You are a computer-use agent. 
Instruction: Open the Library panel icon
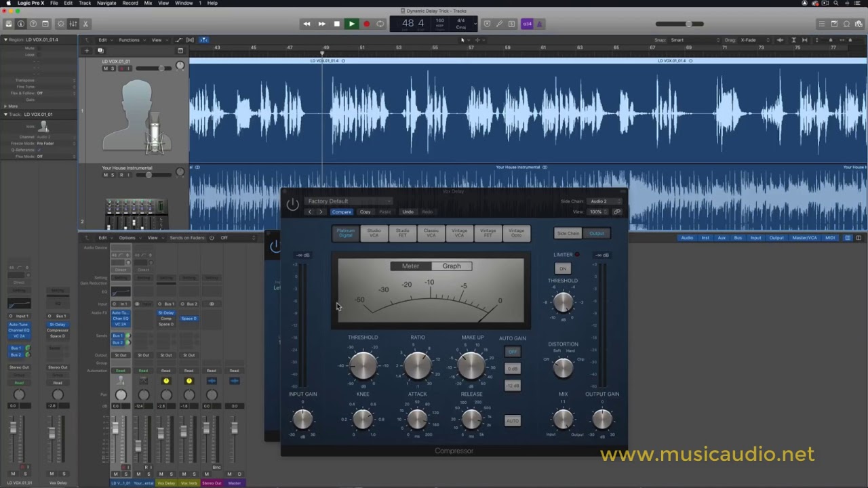coord(9,24)
